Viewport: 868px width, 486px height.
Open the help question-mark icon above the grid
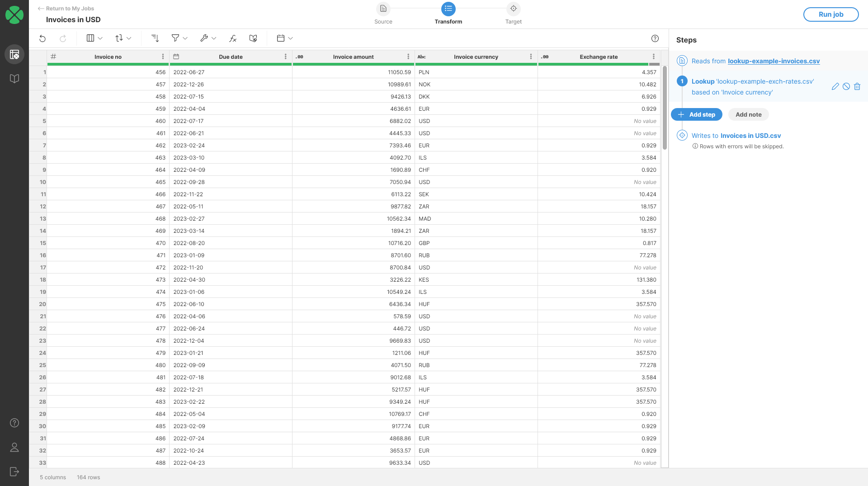click(x=655, y=38)
